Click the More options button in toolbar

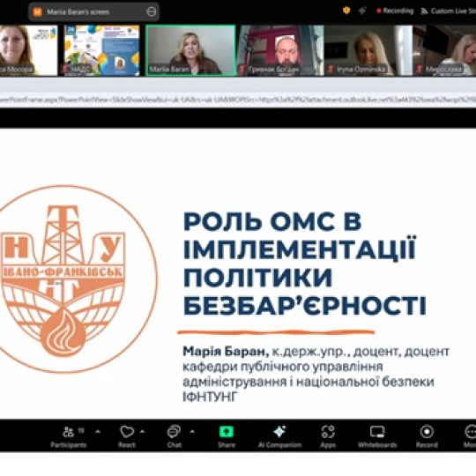coord(470,436)
